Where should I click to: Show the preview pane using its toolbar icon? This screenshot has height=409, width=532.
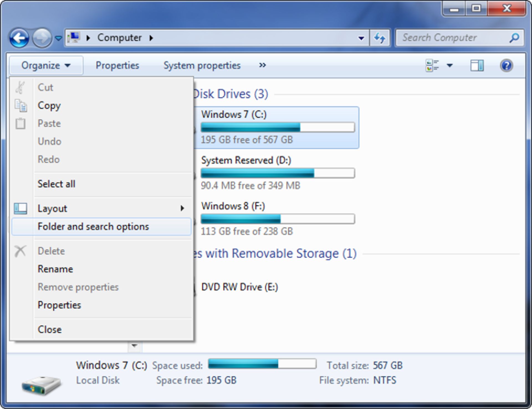(477, 65)
